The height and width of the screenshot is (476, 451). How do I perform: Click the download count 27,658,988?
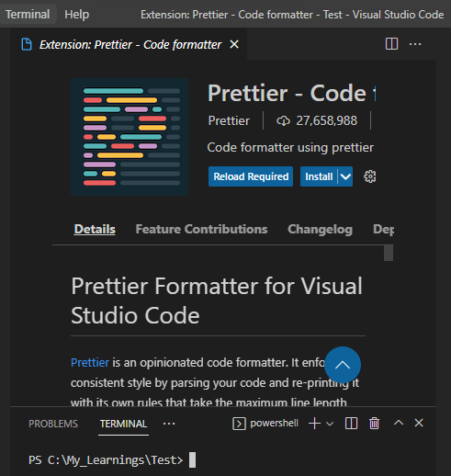317,120
